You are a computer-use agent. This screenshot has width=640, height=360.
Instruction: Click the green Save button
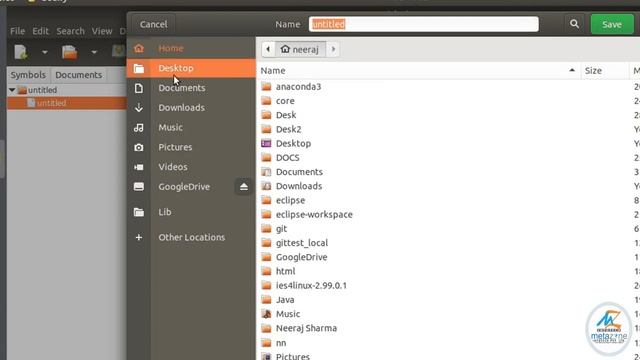pyautogui.click(x=612, y=24)
